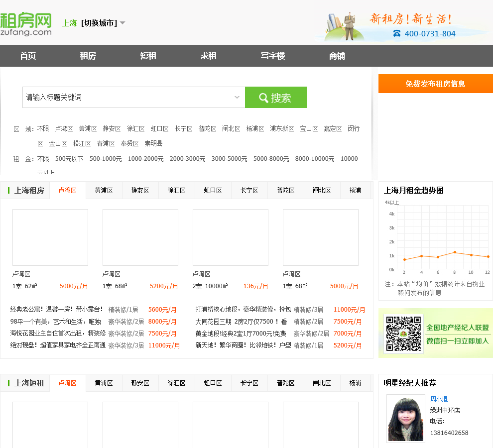Click the QR code image
This screenshot has height=448, width=493.
(403, 334)
